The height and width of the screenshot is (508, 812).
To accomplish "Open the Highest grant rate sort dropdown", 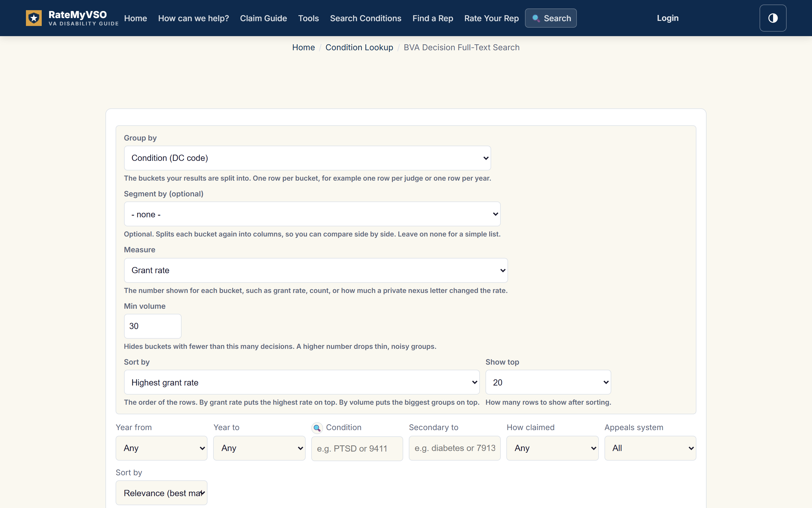I will coord(302,382).
